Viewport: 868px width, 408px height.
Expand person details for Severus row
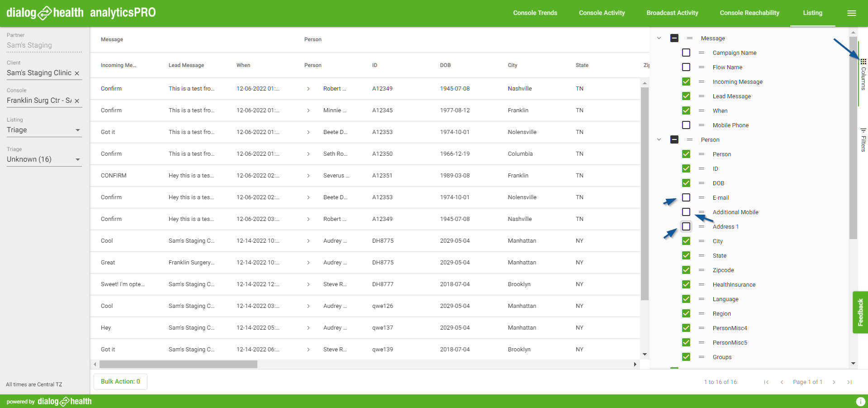[x=308, y=176]
